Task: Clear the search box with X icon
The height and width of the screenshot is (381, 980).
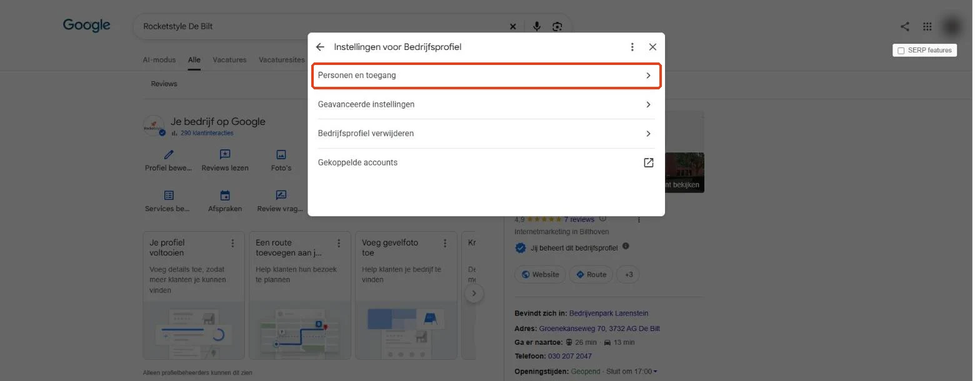Action: click(513, 26)
